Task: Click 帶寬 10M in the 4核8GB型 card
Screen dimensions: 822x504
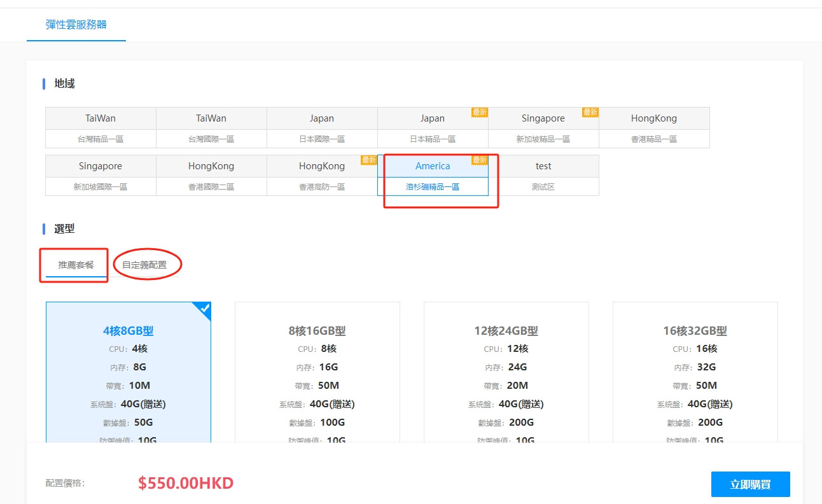Action: [x=129, y=386]
